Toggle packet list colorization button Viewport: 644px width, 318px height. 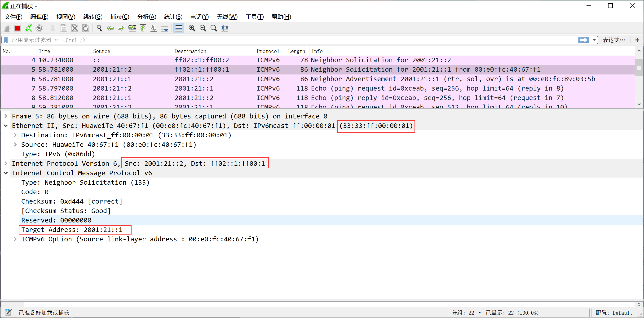[179, 28]
